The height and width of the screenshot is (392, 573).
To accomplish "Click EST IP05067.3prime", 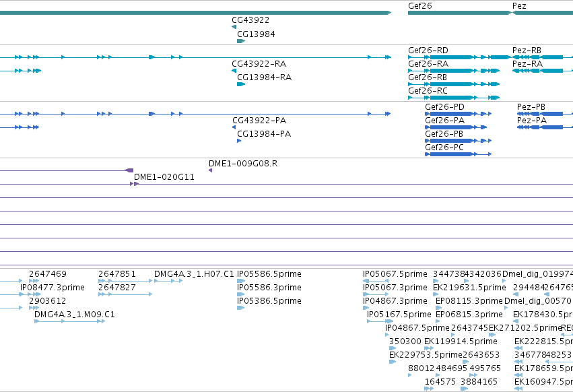I will coord(376,294).
